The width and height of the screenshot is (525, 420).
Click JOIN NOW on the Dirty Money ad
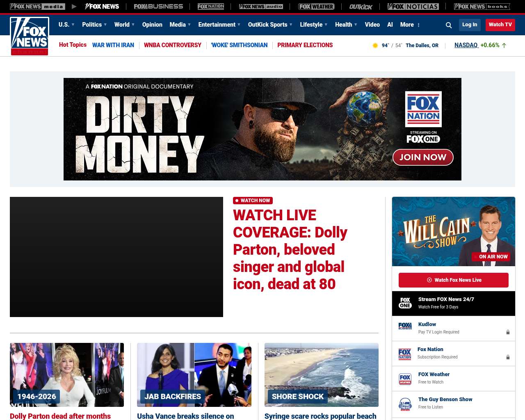(423, 157)
